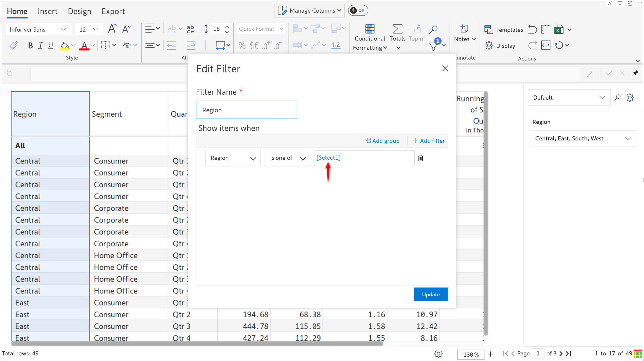644x361 pixels.
Task: Open the Totals sigma menu
Action: click(x=398, y=29)
